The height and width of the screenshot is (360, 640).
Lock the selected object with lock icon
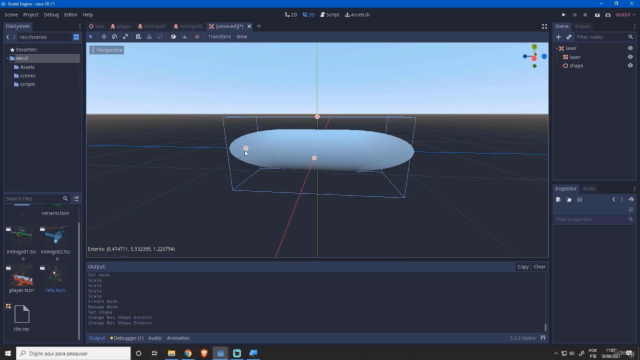(x=149, y=37)
